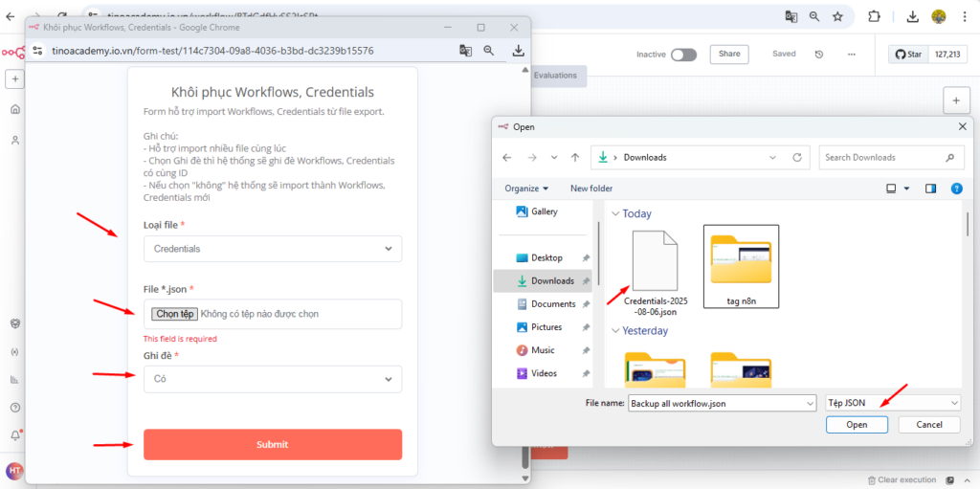
Task: Open Help icon in Open dialog
Action: [x=956, y=189]
